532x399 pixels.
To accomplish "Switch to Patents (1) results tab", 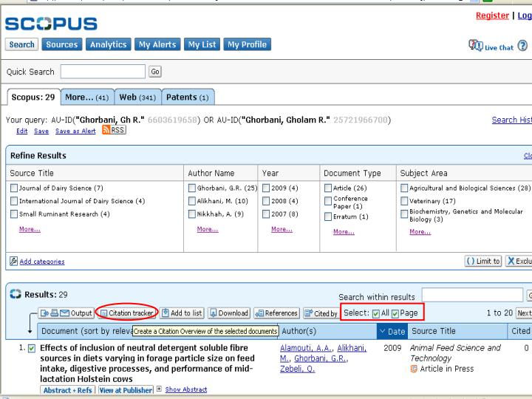I will tap(188, 98).
